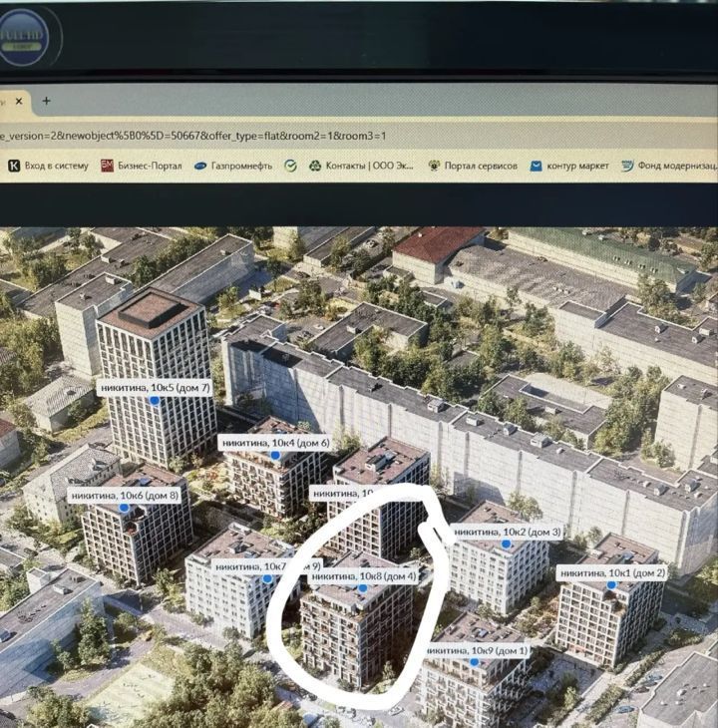Click the blue marker for 10к8 (дом 4)
Image resolution: width=718 pixels, height=728 pixels.
coord(363,588)
